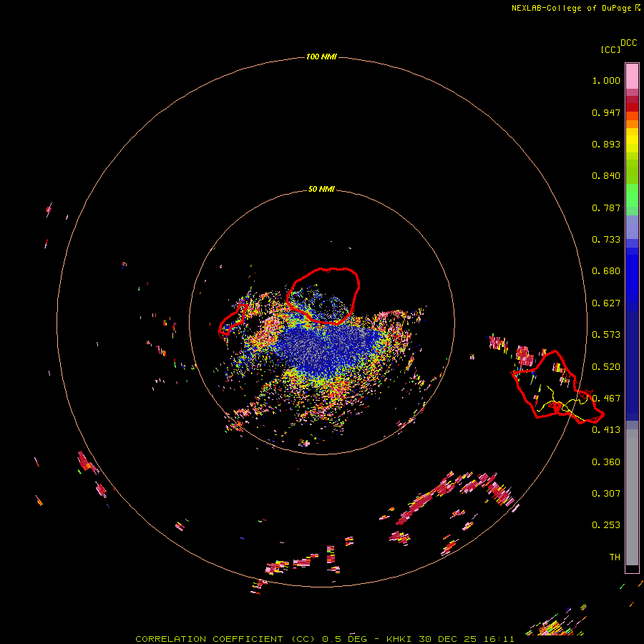Click the 0.627 value on the color scale
644x644 pixels.
point(606,303)
